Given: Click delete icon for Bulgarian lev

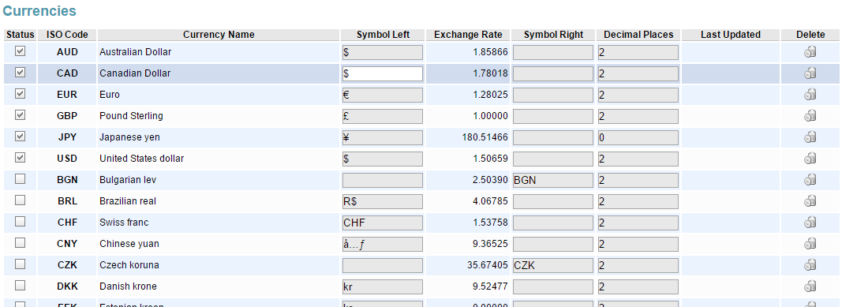Looking at the screenshot, I should tap(810, 180).
